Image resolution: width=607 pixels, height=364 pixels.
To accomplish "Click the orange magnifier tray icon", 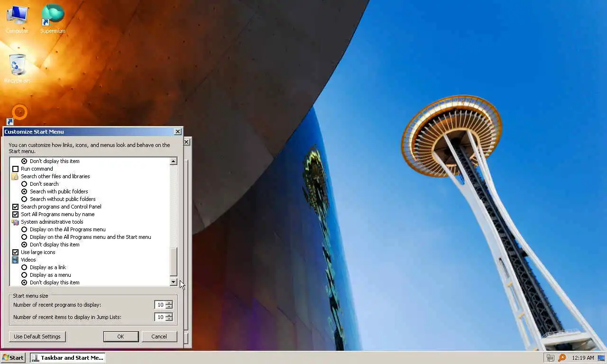I will point(562,358).
